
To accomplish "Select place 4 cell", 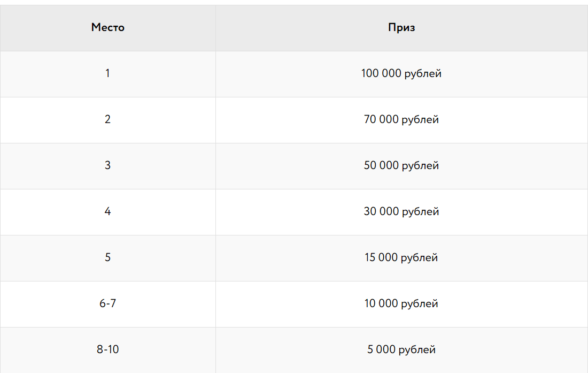I will (107, 212).
